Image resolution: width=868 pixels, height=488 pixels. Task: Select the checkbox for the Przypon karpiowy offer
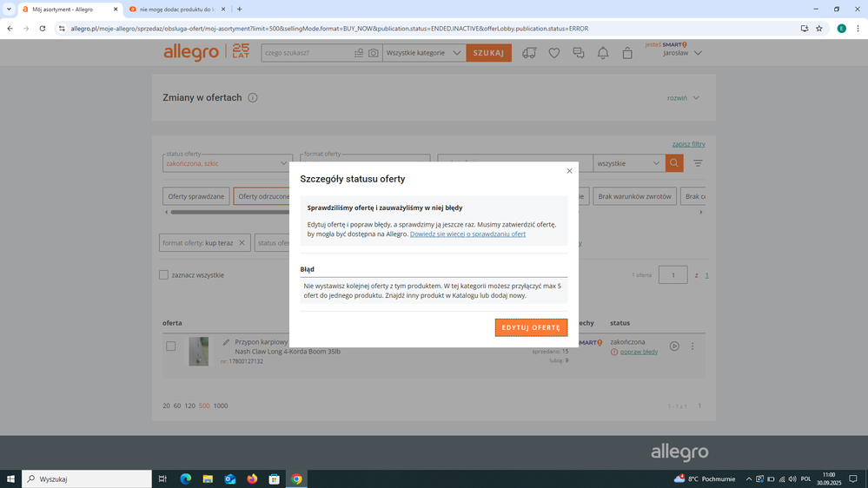click(x=171, y=346)
